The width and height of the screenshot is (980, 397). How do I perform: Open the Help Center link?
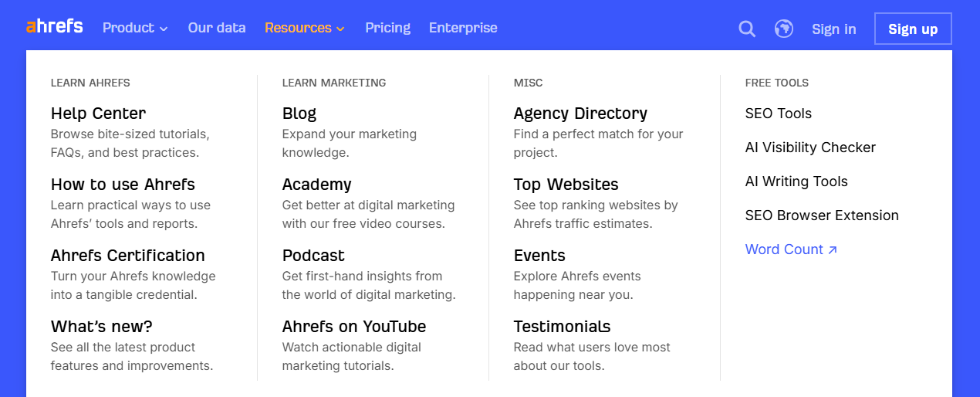tap(98, 114)
